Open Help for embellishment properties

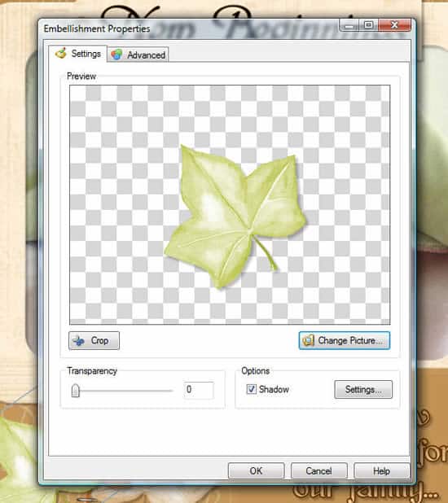pyautogui.click(x=381, y=471)
